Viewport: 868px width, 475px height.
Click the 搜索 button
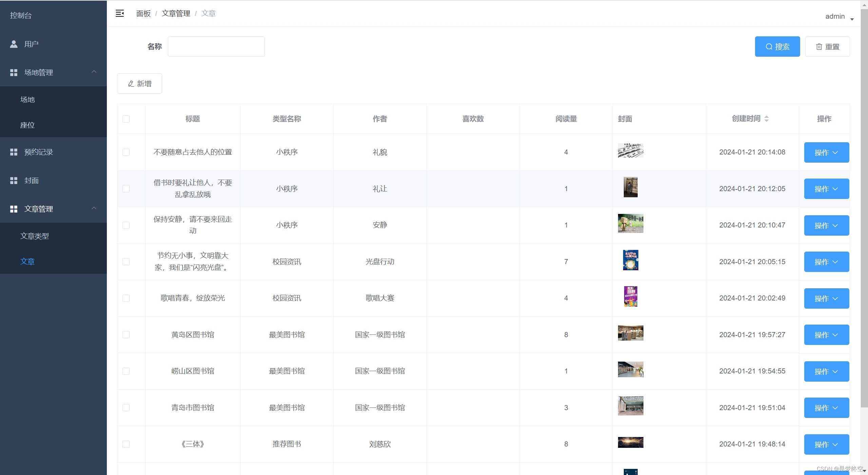777,47
